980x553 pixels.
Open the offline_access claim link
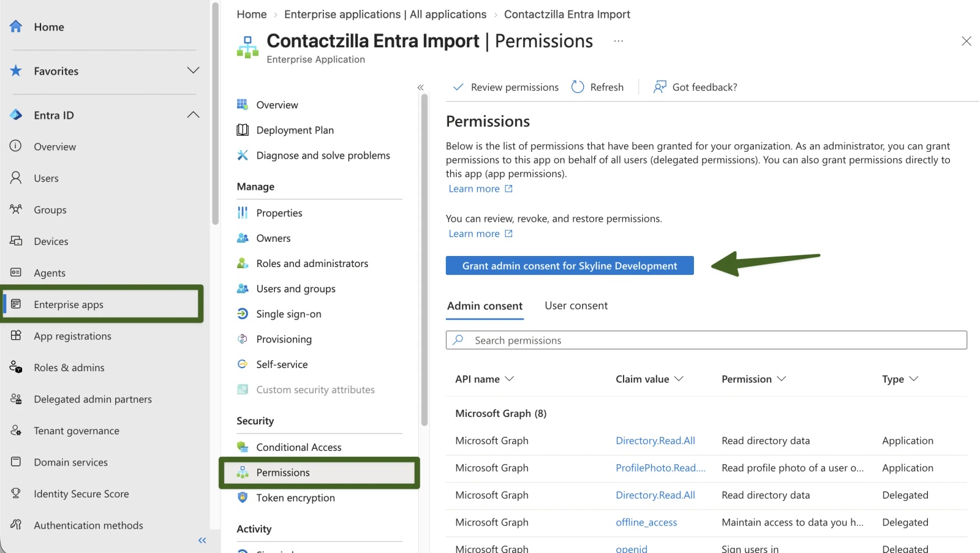[x=646, y=522]
